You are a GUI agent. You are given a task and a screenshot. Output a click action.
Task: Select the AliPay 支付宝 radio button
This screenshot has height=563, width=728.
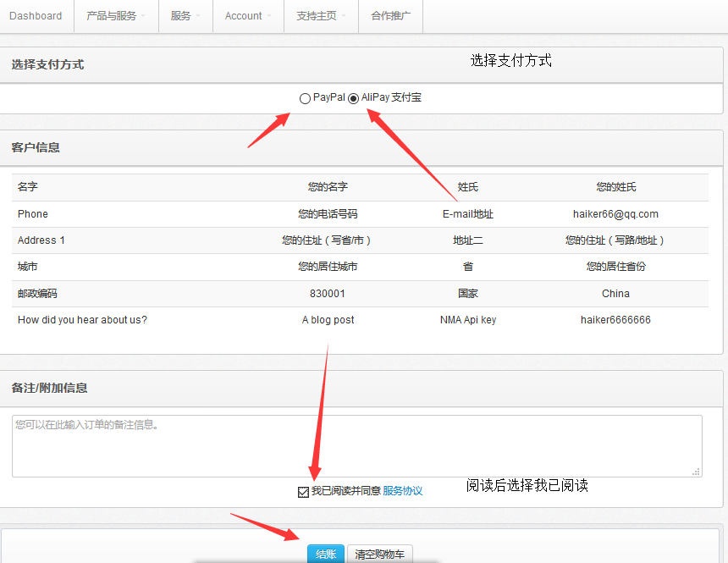point(353,98)
